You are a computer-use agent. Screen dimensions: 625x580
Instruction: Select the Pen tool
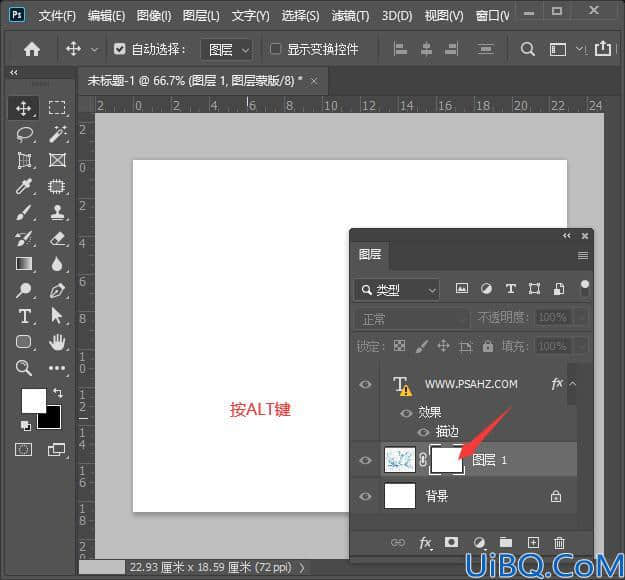pyautogui.click(x=57, y=290)
